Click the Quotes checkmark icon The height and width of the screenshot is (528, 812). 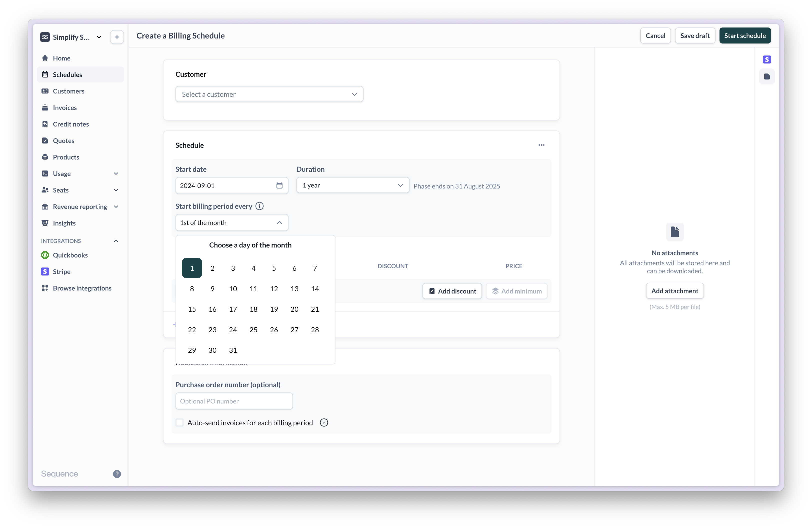point(45,140)
